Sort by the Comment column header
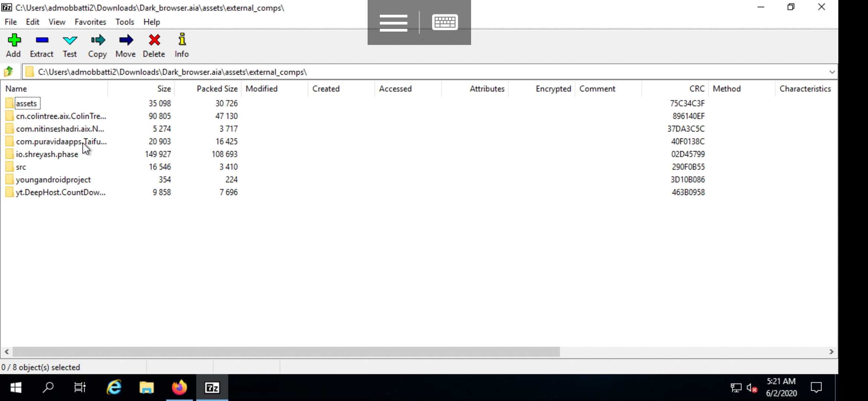The image size is (868, 401). [x=609, y=89]
